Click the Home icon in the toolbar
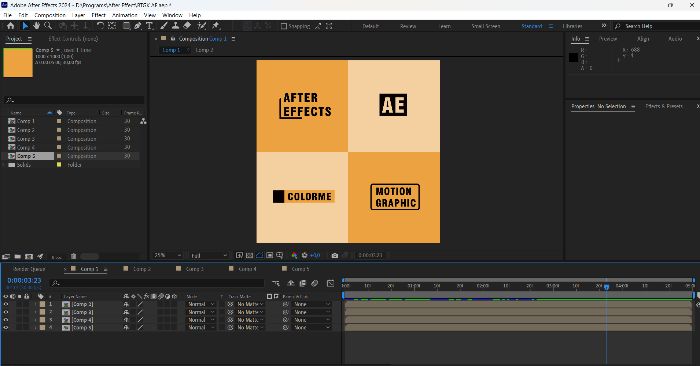700x366 pixels. (x=11, y=26)
